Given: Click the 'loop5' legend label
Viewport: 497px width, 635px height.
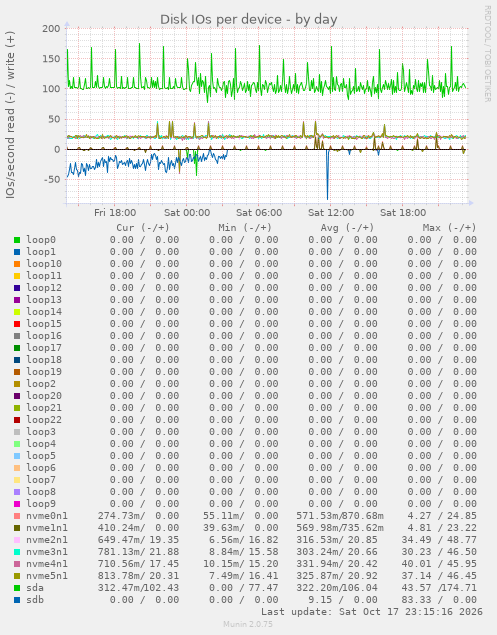Looking at the screenshot, I should pos(41,456).
